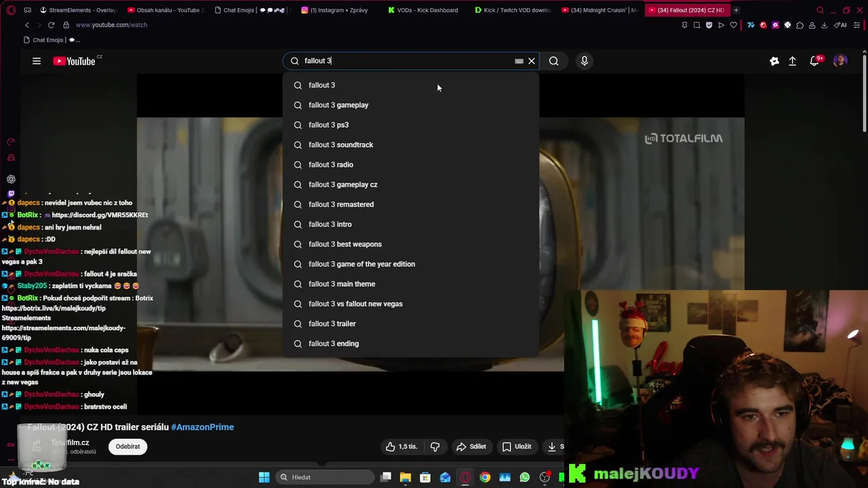Image resolution: width=868 pixels, height=488 pixels.
Task: Save the video with Uložit button
Action: (517, 447)
